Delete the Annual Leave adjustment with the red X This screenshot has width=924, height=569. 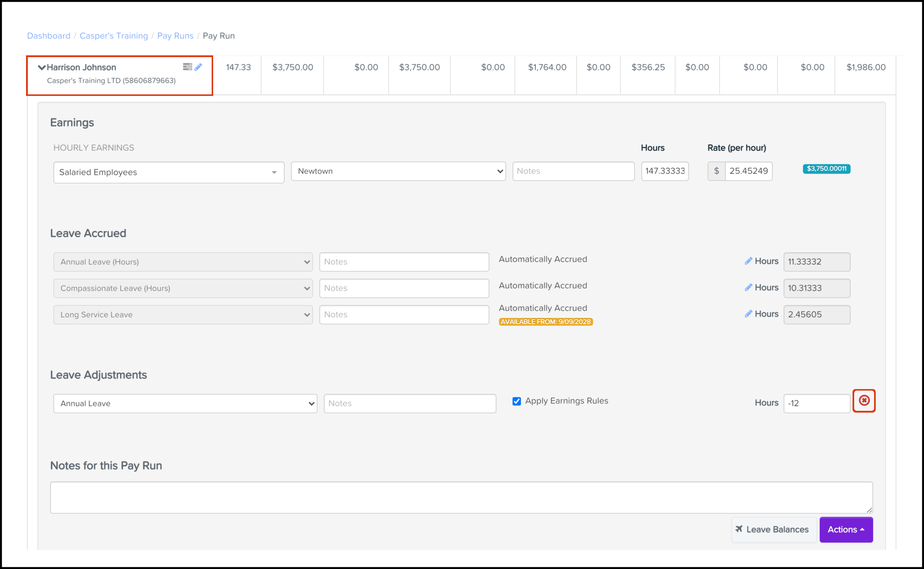click(864, 400)
